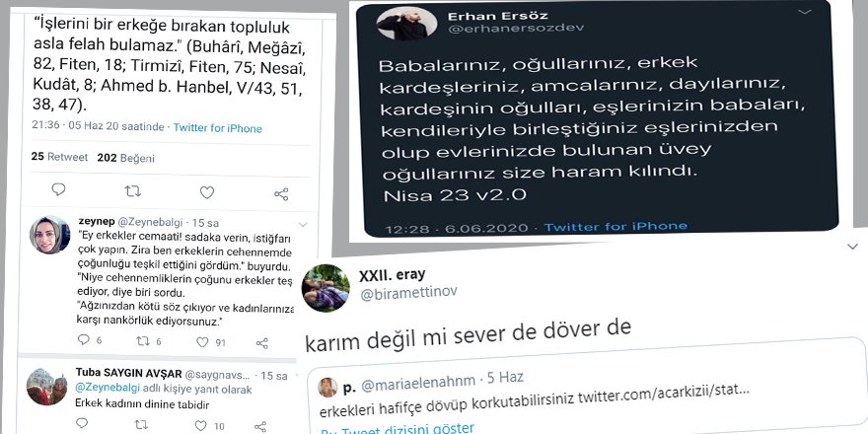This screenshot has width=868, height=434.
Task: Like Tuba SAYGIN AVŞAR's reply
Action: click(200, 426)
